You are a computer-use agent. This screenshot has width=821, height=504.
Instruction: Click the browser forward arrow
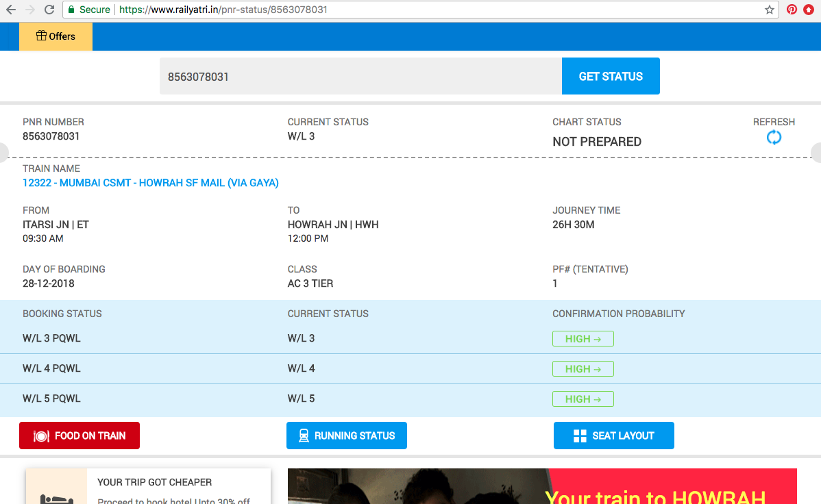(30, 10)
